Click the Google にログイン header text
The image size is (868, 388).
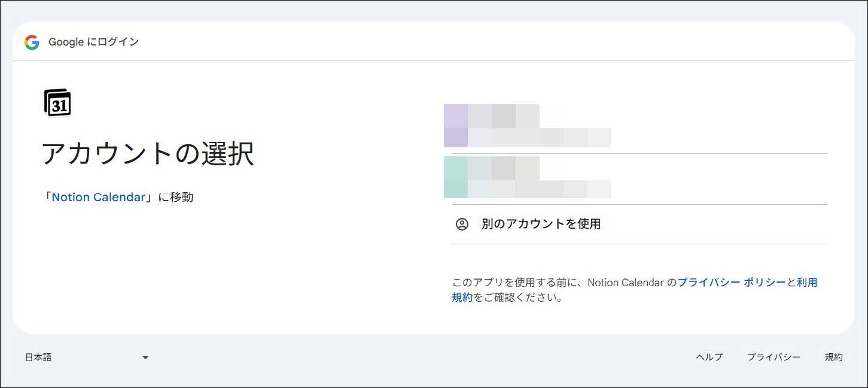point(93,42)
